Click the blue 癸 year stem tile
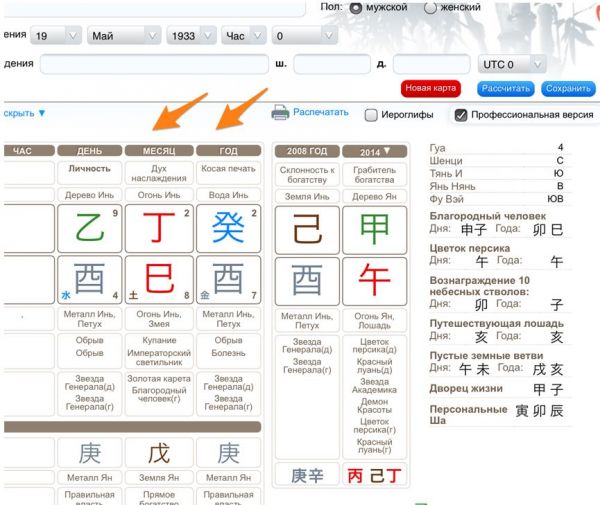600x505 pixels. pyautogui.click(x=229, y=229)
